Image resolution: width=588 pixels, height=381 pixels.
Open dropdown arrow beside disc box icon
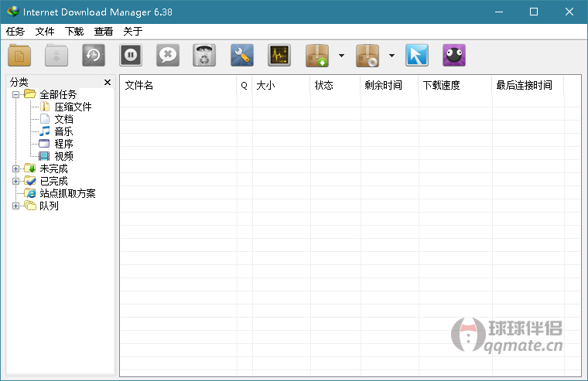click(x=391, y=56)
